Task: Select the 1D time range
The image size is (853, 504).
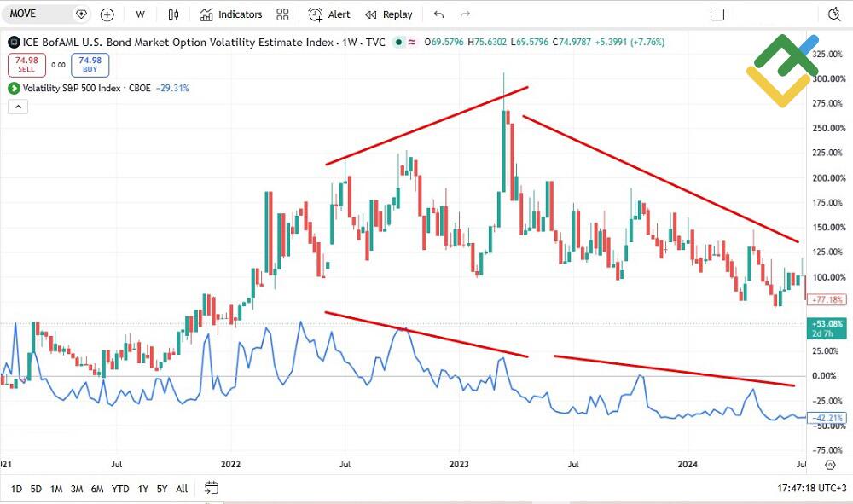Action: (16, 489)
